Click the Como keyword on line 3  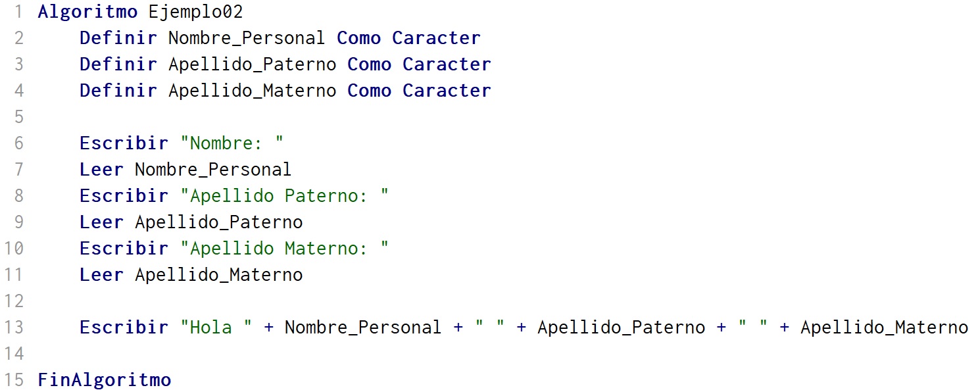369,64
